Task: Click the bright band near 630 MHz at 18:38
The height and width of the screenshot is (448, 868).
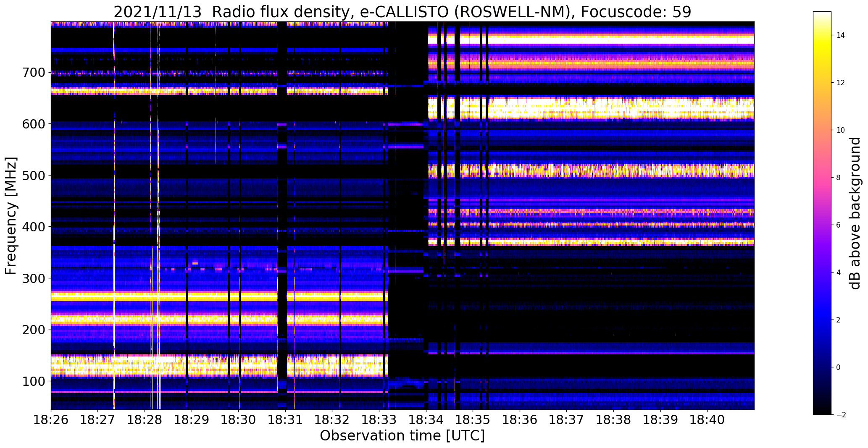Action: point(613,108)
